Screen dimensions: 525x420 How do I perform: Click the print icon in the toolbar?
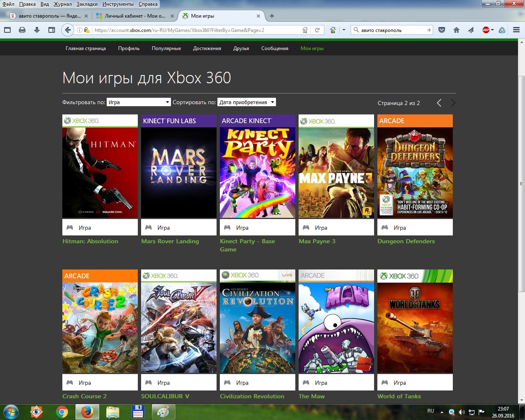pos(22,30)
